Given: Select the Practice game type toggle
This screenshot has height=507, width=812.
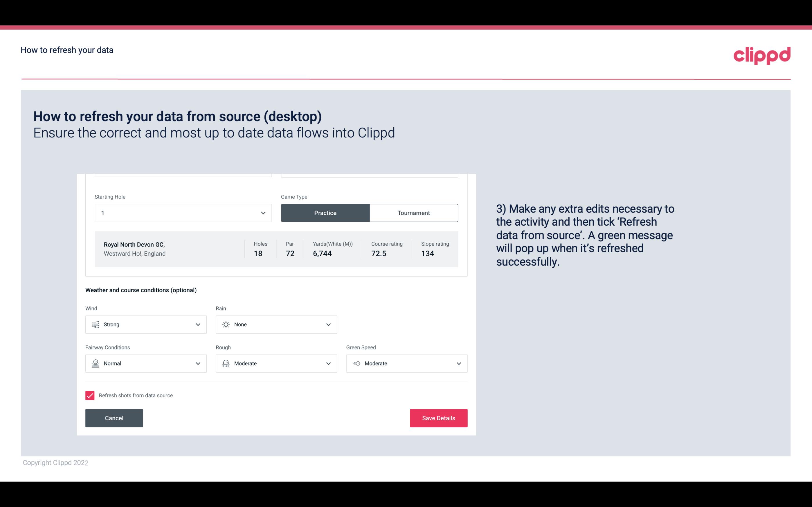Looking at the screenshot, I should (x=325, y=213).
